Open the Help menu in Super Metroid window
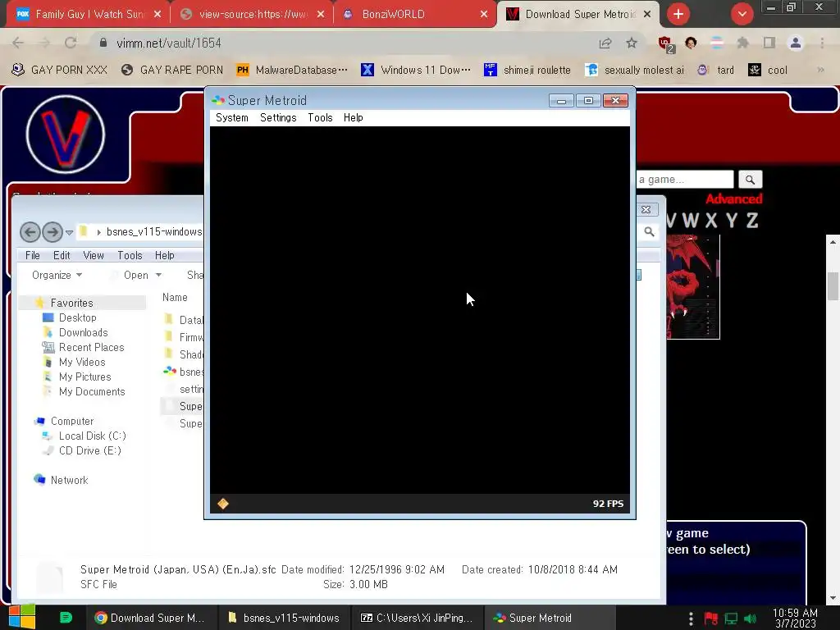This screenshot has height=630, width=840. (353, 118)
